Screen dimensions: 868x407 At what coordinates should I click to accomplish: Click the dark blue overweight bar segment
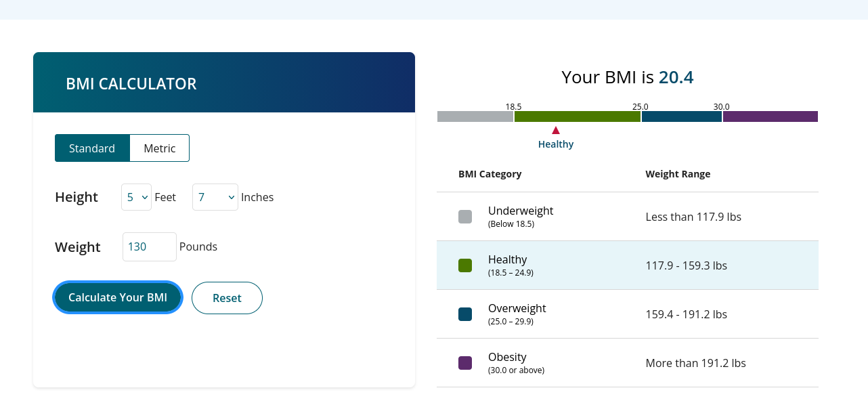pyautogui.click(x=682, y=116)
